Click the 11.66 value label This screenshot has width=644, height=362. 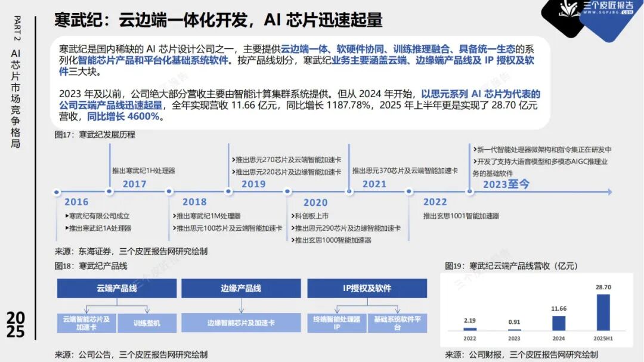click(x=559, y=308)
